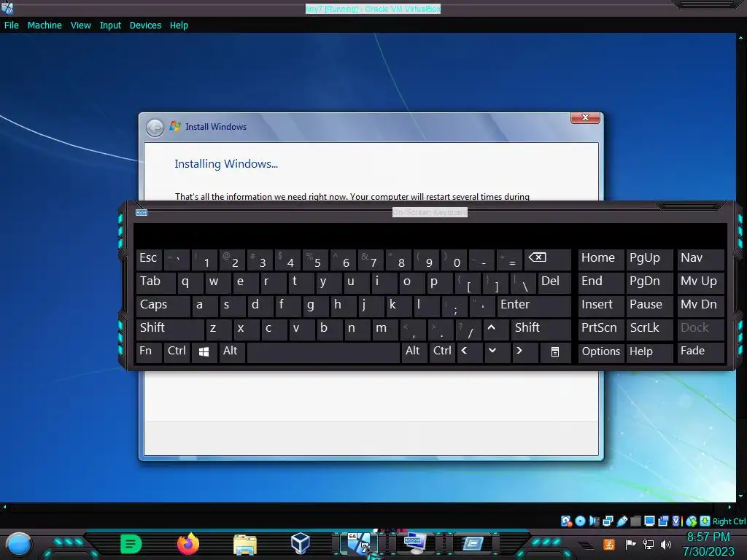Tap the left arrow key
Viewport: 747px width, 560px height.
[x=469, y=352]
